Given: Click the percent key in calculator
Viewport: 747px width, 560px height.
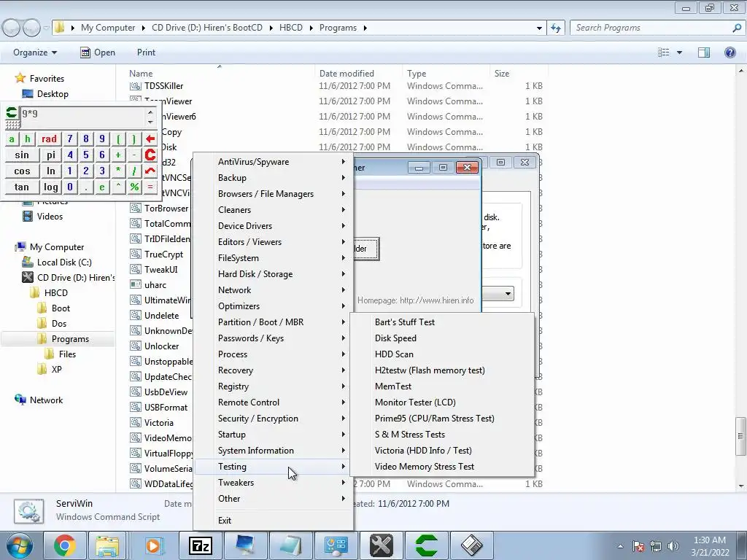Looking at the screenshot, I should tap(134, 187).
